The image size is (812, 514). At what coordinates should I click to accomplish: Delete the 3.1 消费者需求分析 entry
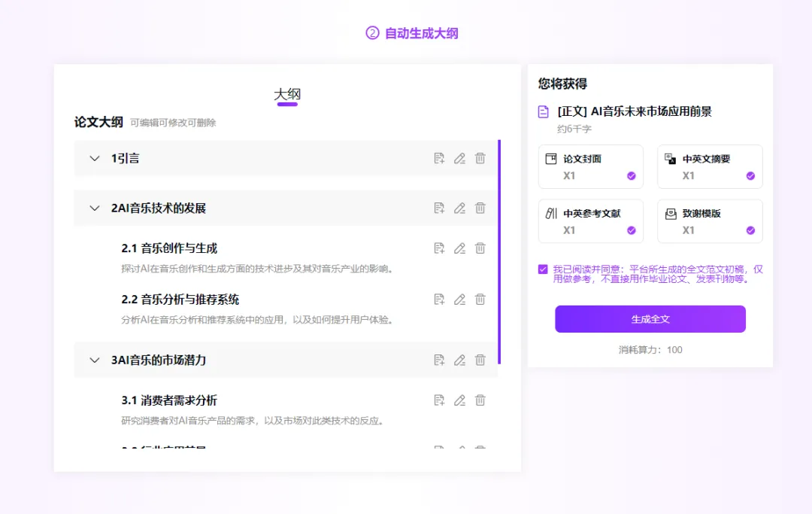[x=480, y=400]
